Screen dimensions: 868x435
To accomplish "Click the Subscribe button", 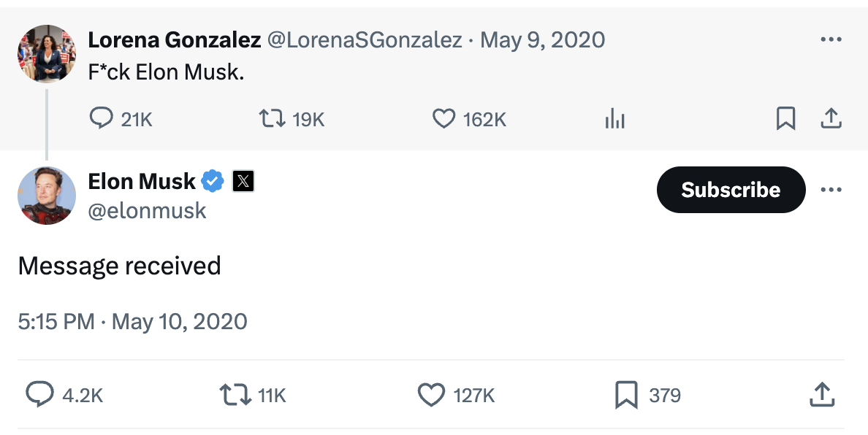I will pyautogui.click(x=731, y=190).
